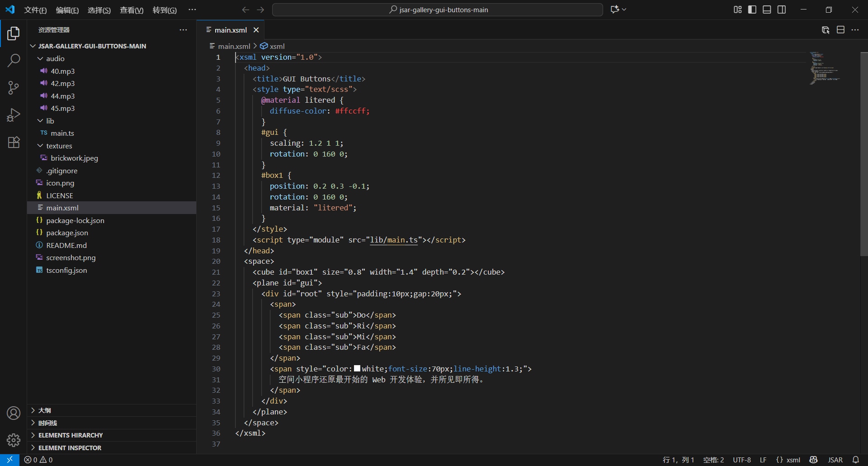The width and height of the screenshot is (868, 466).
Task: Open main.ts in the lib folder
Action: [112, 133]
